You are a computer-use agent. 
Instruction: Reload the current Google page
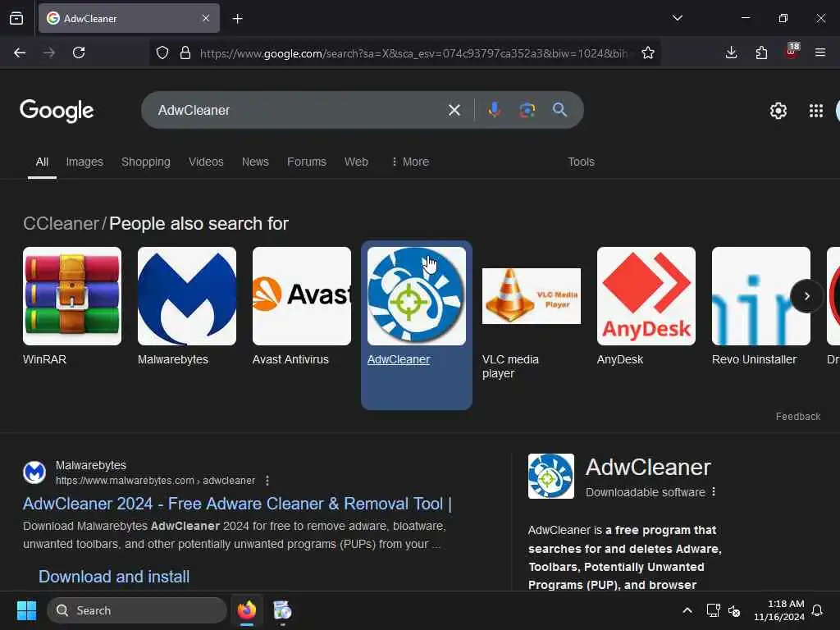tap(79, 52)
